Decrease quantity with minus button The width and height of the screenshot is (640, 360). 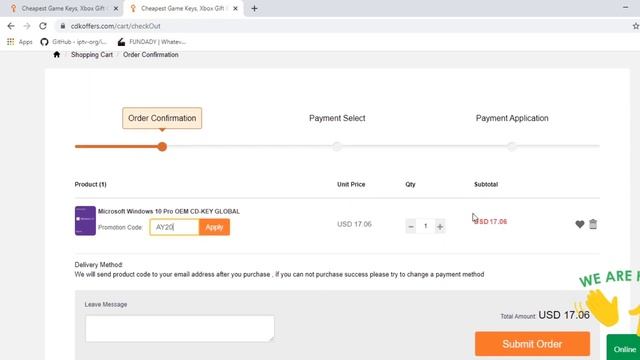click(x=411, y=226)
